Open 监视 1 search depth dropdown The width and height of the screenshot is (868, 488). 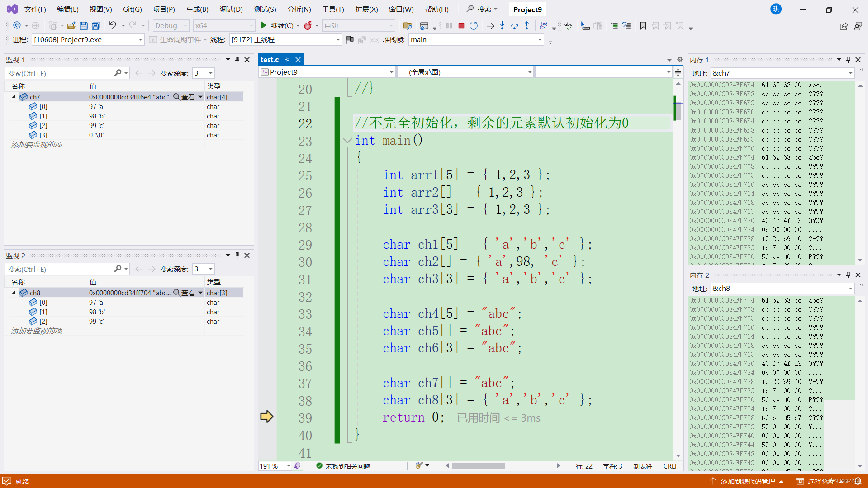203,73
